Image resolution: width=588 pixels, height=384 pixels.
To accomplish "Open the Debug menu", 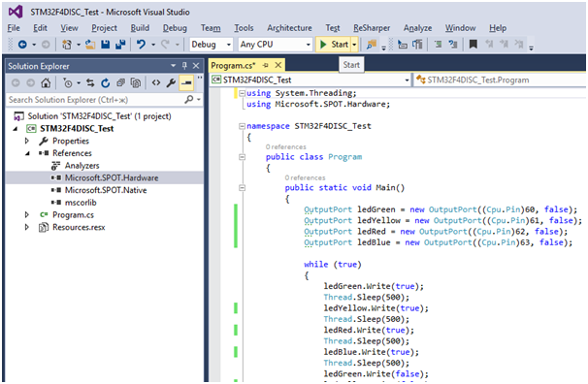I will coord(175,28).
